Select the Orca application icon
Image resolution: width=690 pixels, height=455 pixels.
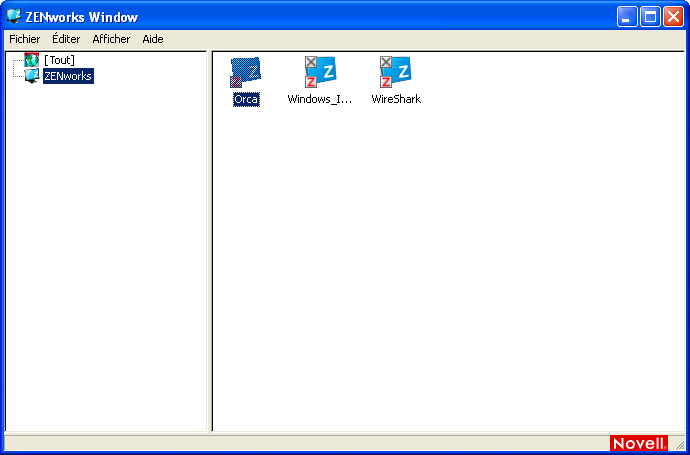click(246, 72)
